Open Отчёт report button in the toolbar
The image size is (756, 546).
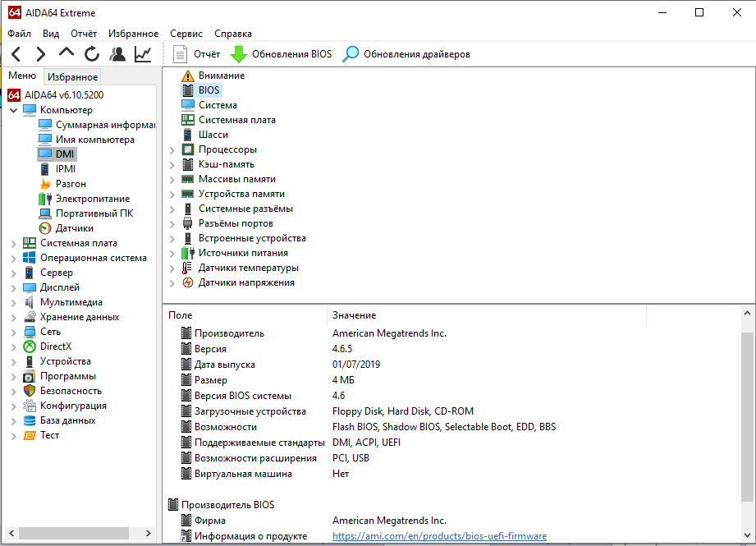pos(197,54)
